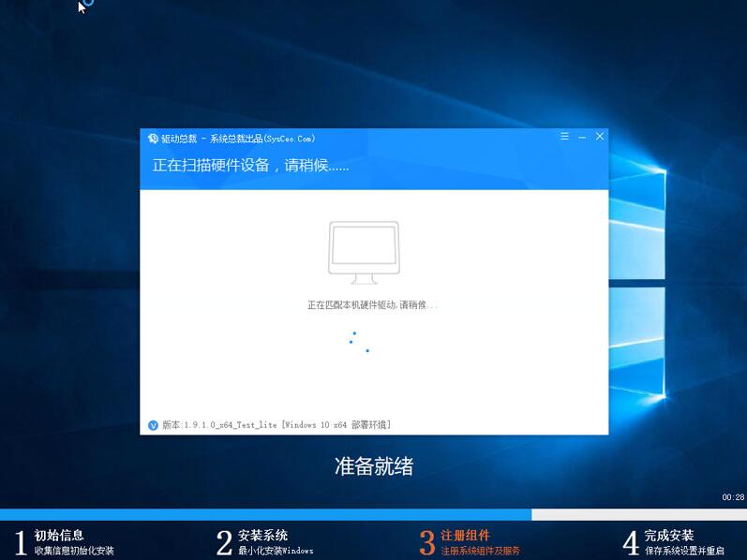Click the 最小化安装Windows subtitle
The width and height of the screenshot is (747, 560).
[x=276, y=551]
